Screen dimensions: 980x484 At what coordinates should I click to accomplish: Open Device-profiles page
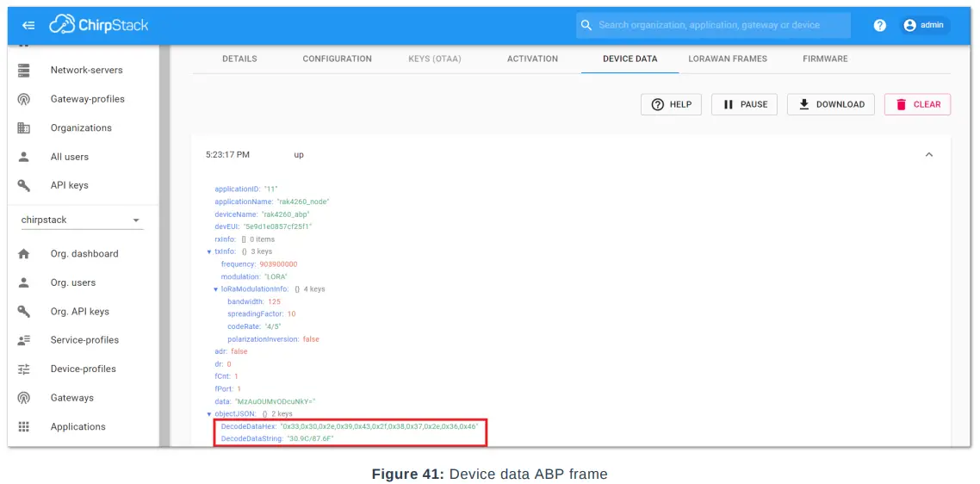tap(84, 369)
